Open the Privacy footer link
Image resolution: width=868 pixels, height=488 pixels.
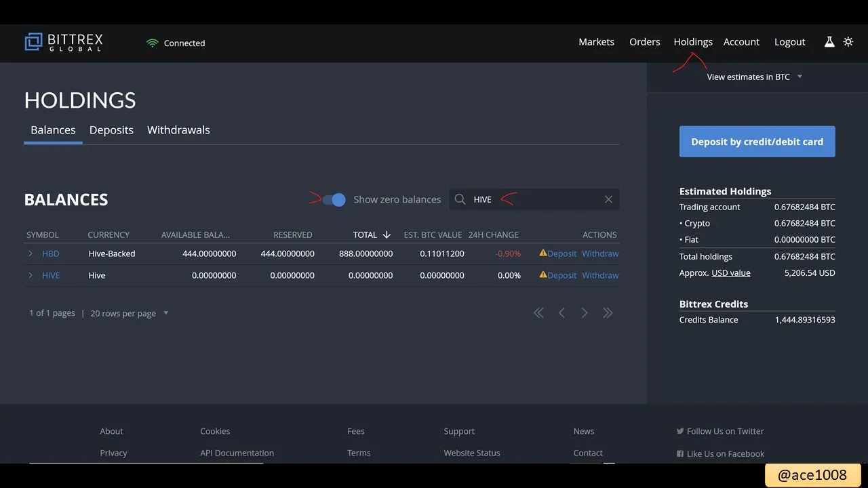click(113, 453)
